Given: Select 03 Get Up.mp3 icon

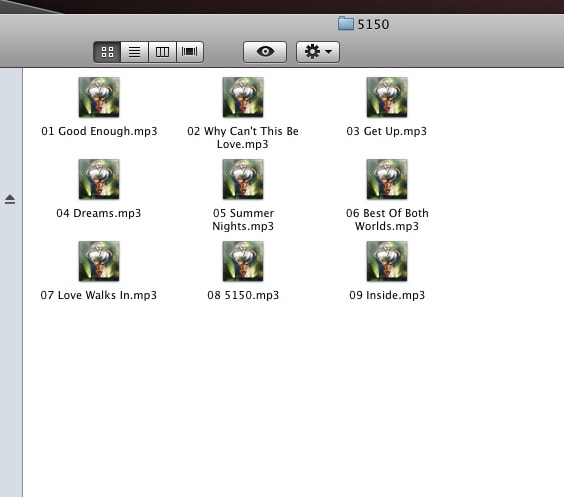Looking at the screenshot, I should point(387,97).
